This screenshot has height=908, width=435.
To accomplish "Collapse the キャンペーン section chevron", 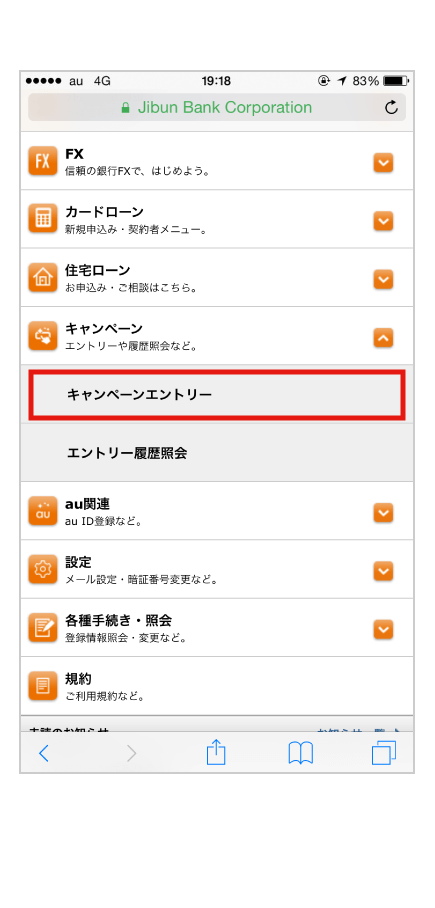I will point(383,338).
